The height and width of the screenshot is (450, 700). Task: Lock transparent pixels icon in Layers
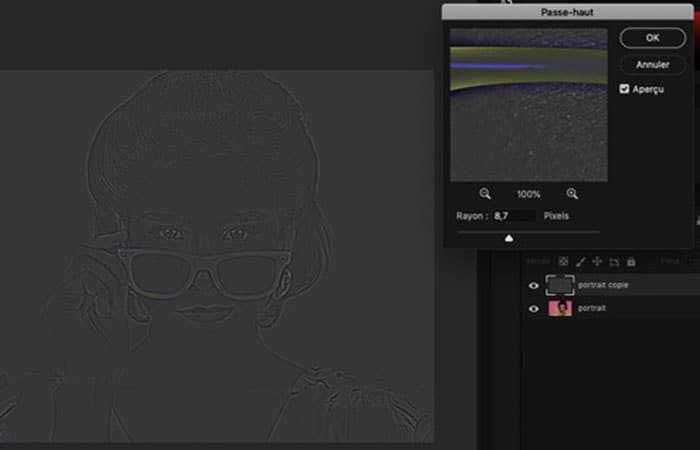563,262
